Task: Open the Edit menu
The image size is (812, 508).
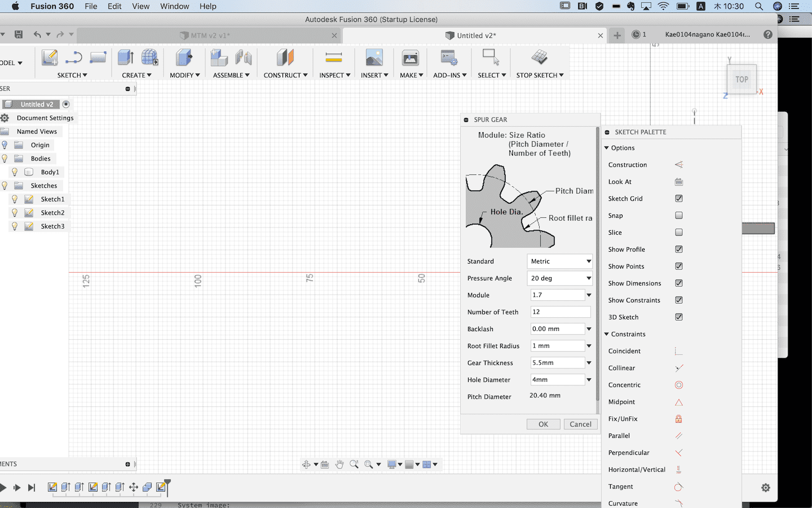Action: (x=114, y=6)
